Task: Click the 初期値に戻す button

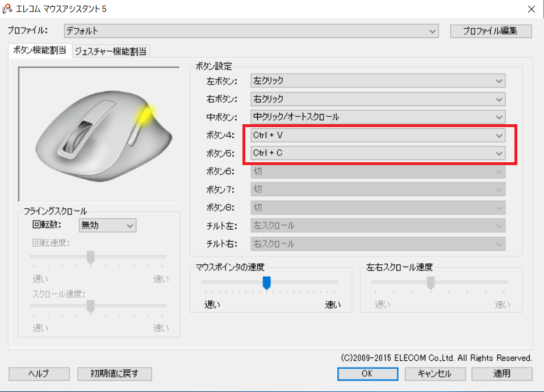Action: [x=115, y=374]
